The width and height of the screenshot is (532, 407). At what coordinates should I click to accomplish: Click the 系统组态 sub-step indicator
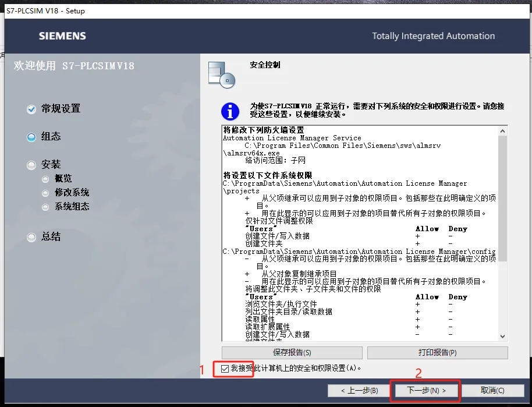tap(45, 207)
